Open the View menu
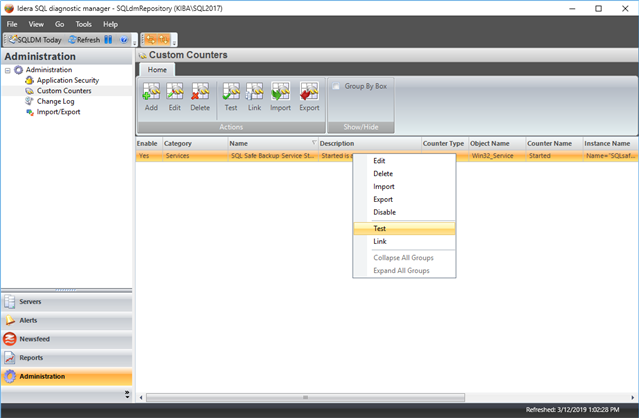This screenshot has height=418, width=639. click(36, 24)
